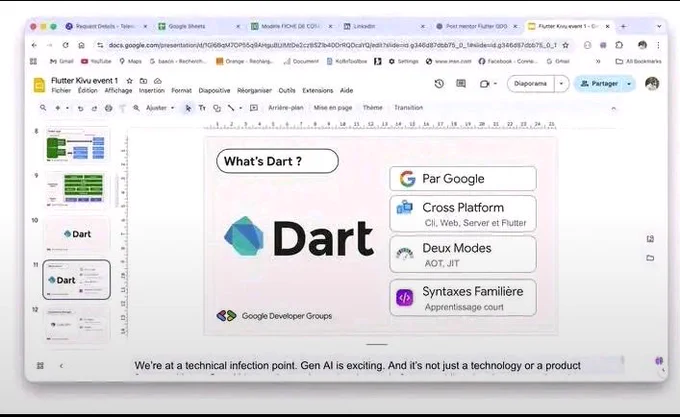Click the Print icon
Image resolution: width=680 pixels, height=417 pixels.
coord(108,108)
